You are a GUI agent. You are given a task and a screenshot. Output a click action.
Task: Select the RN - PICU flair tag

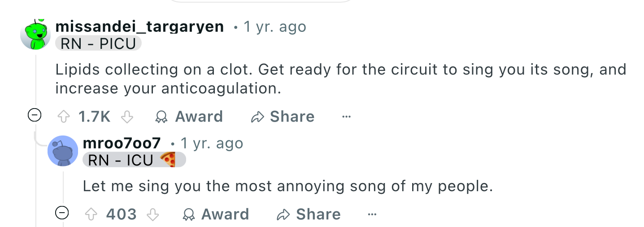(98, 44)
